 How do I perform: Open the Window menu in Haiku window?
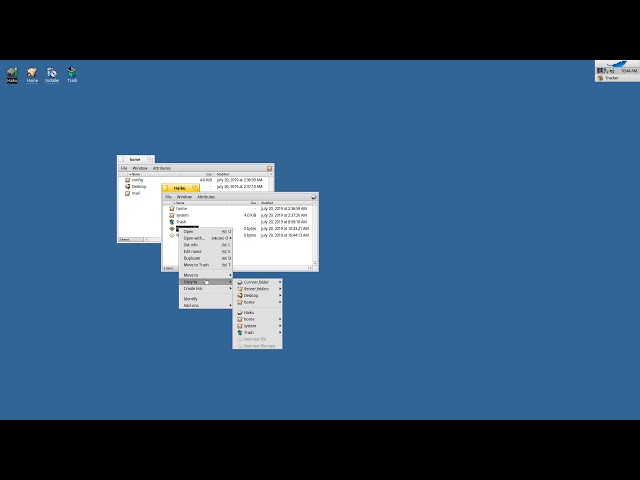[184, 197]
